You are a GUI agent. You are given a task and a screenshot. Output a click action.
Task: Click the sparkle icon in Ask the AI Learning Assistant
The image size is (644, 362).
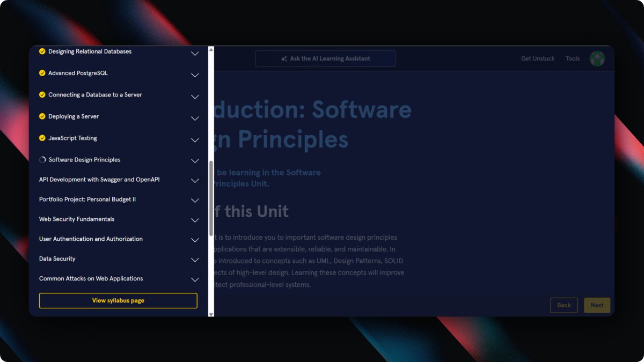(284, 59)
